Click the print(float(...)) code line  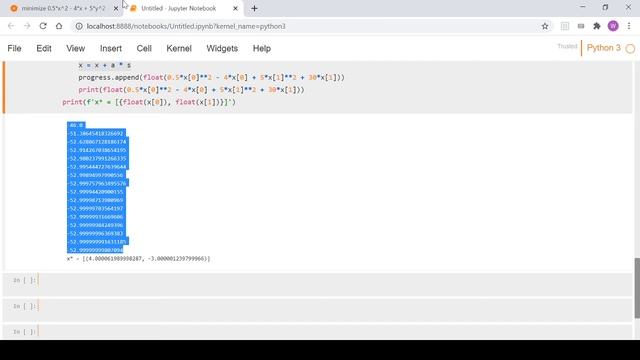pyautogui.click(x=191, y=90)
